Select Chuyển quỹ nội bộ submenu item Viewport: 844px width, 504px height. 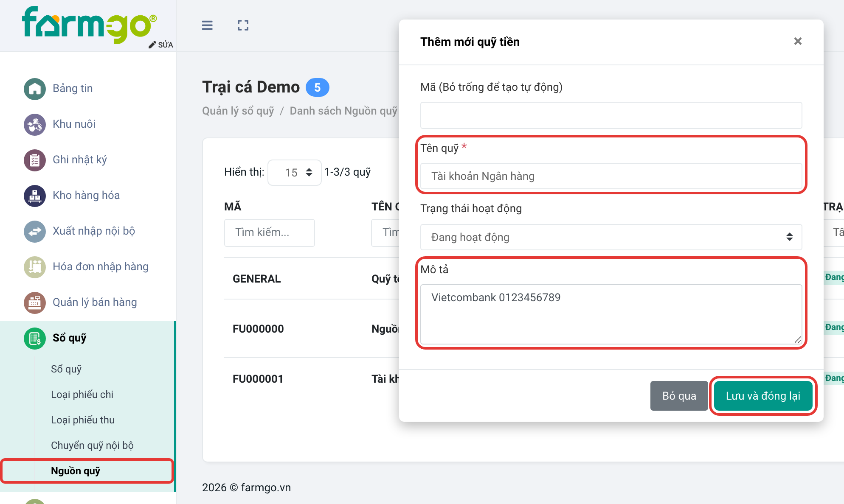pos(92,445)
